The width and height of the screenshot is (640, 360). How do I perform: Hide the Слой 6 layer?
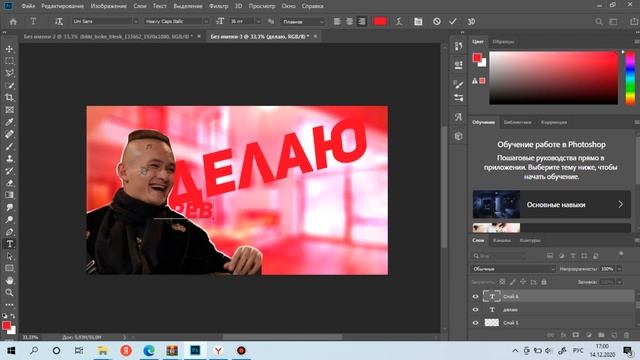pos(475,297)
